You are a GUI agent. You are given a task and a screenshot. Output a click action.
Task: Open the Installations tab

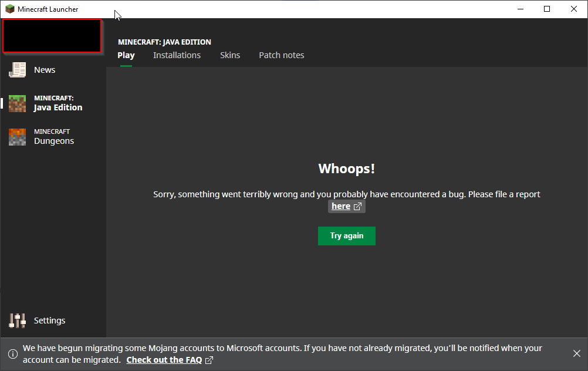click(x=177, y=55)
